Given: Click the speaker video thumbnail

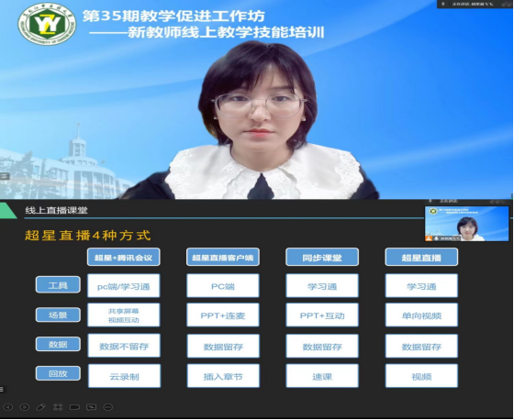Looking at the screenshot, I should [467, 224].
